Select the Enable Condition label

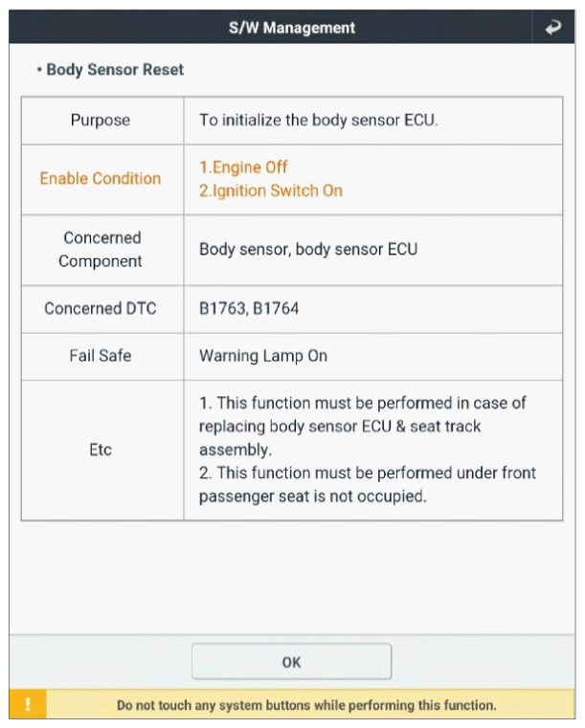point(101,179)
